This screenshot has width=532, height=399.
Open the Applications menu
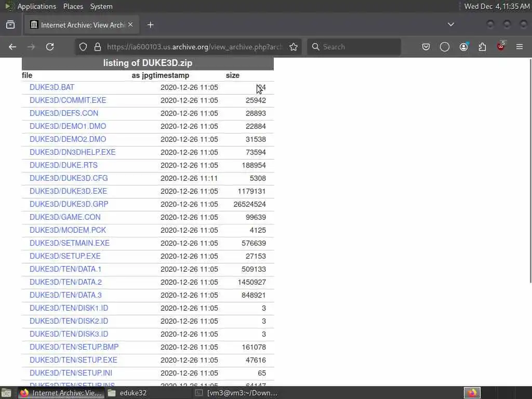coord(37,6)
